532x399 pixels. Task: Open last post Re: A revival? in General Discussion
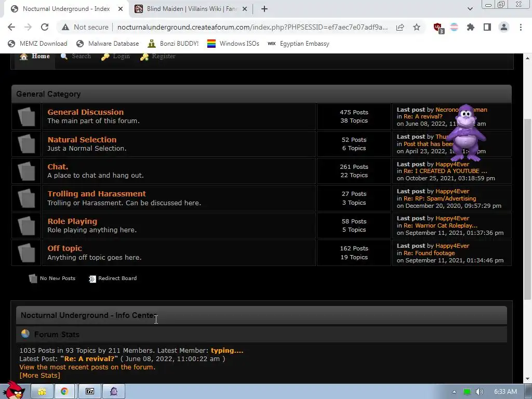click(423, 116)
